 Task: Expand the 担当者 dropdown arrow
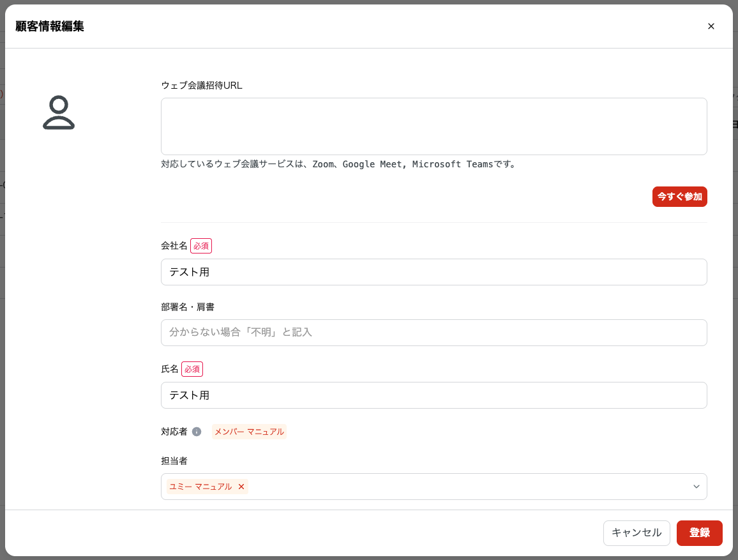tap(696, 487)
